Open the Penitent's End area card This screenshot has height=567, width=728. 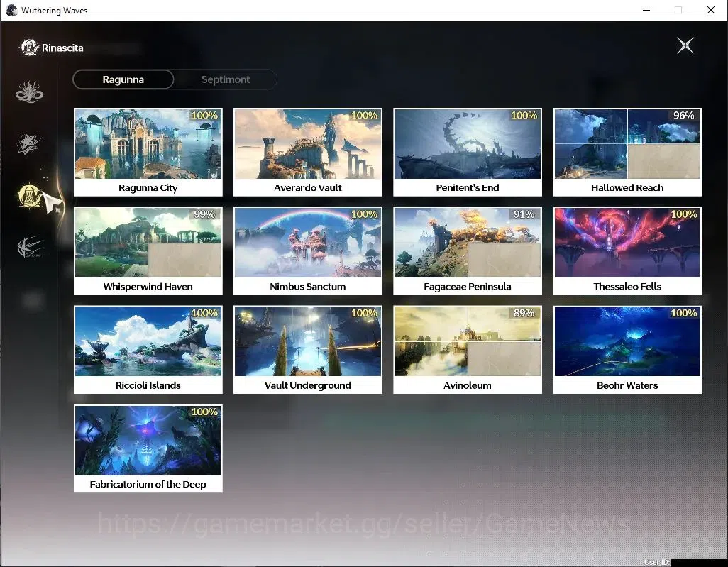click(x=468, y=153)
